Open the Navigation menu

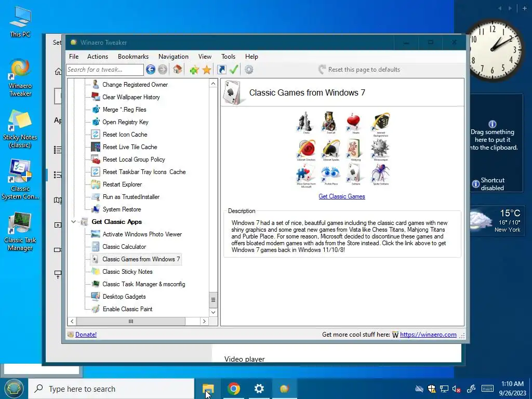pyautogui.click(x=174, y=57)
